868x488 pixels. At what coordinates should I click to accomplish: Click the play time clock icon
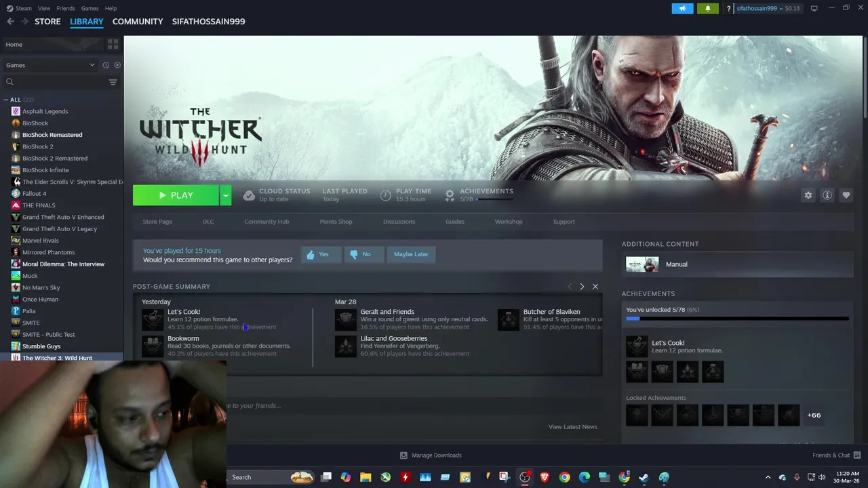click(x=385, y=195)
